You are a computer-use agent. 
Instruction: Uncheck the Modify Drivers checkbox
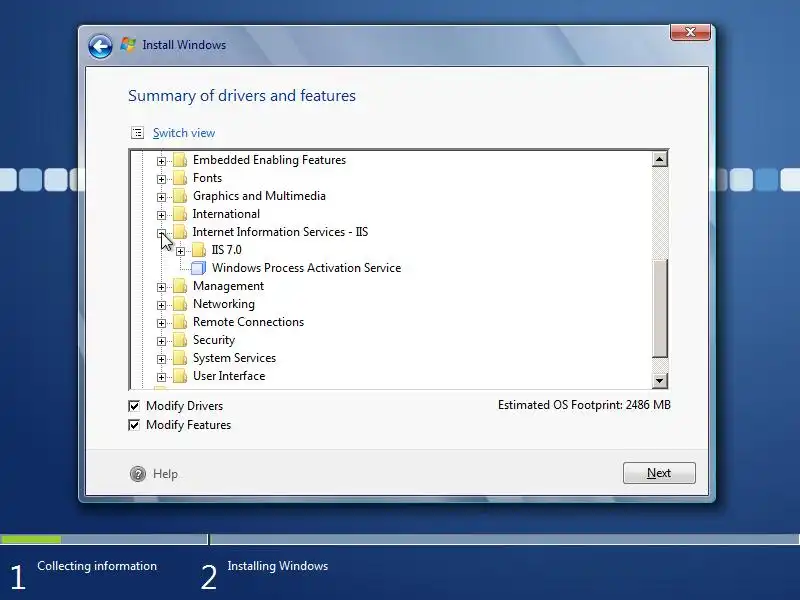134,406
